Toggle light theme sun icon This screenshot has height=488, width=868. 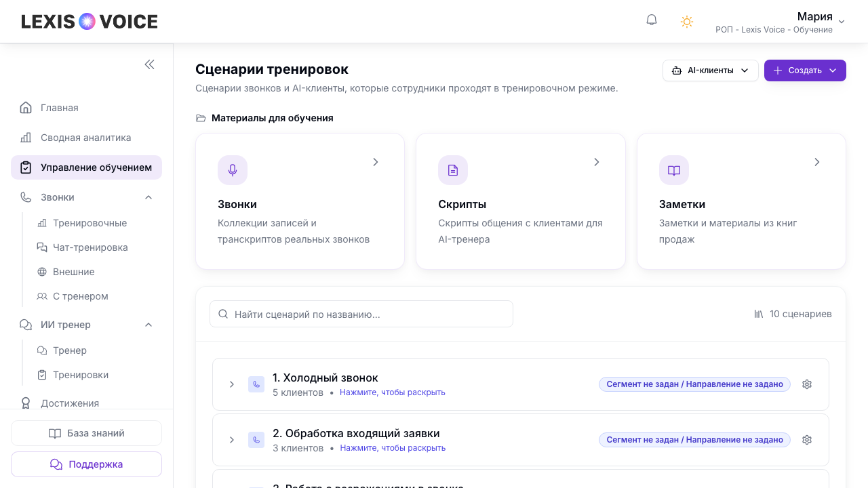pyautogui.click(x=687, y=22)
